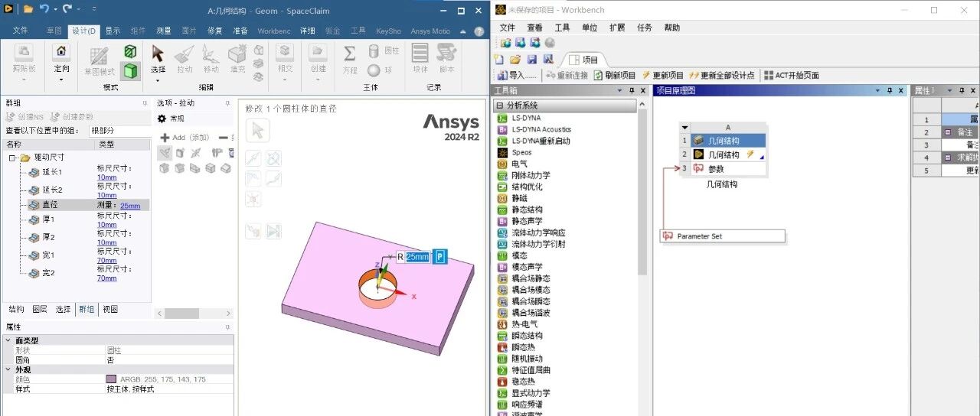Screen dimensions: 980x416
Task: Click the SpaceClaim help question mark icon
Action: (x=479, y=31)
